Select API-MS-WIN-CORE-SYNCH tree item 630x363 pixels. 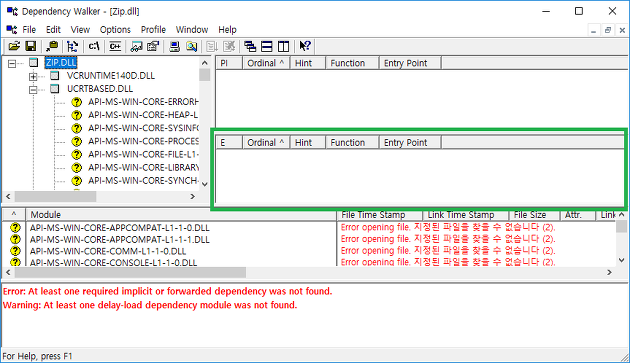(143, 181)
